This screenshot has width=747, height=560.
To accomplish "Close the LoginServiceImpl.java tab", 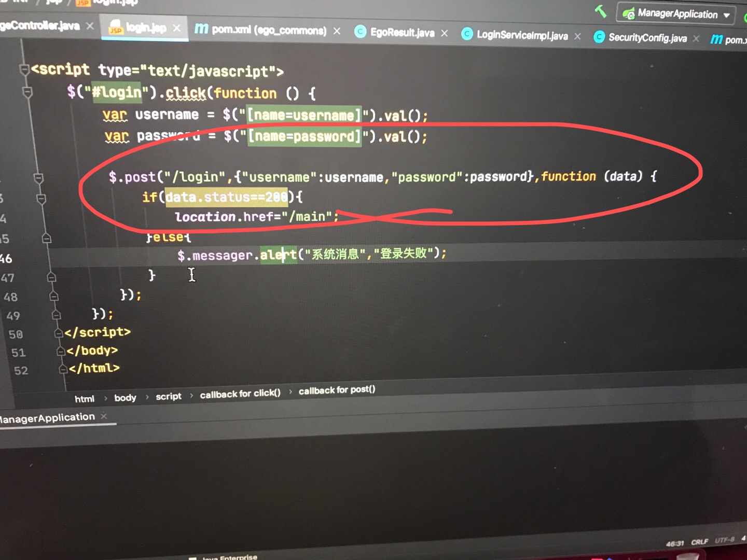I will pos(577,36).
